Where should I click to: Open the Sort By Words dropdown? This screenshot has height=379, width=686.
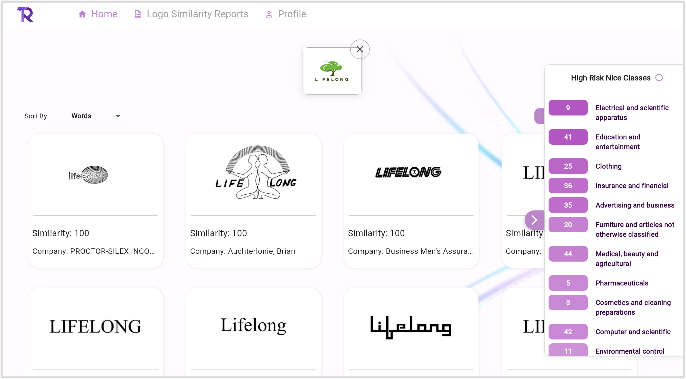coord(95,116)
